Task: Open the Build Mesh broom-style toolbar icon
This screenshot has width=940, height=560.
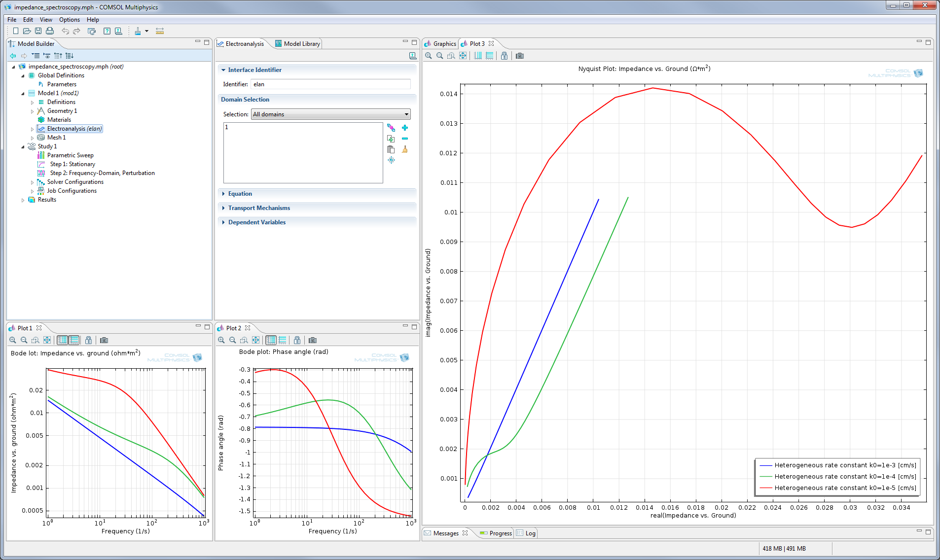Action: 138,31
